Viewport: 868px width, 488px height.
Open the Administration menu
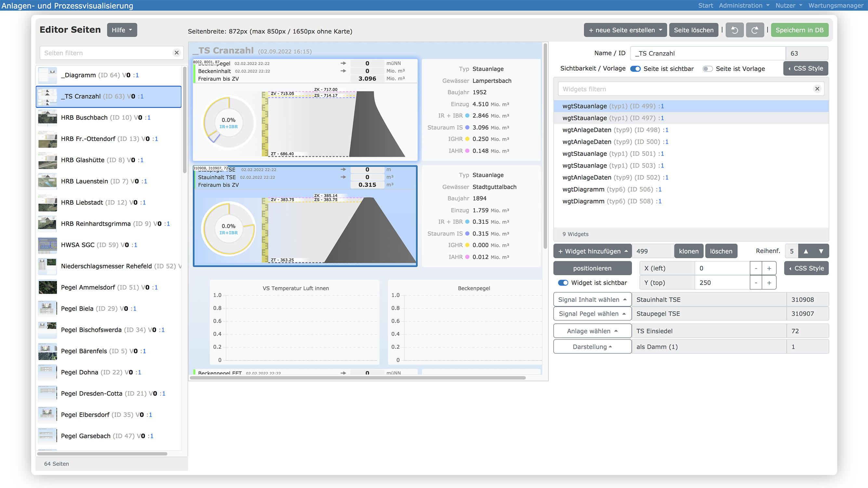(744, 6)
